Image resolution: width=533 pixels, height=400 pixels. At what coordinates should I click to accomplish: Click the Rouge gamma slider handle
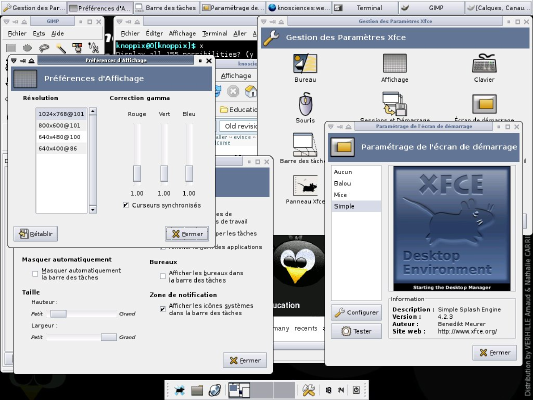pyautogui.click(x=137, y=173)
